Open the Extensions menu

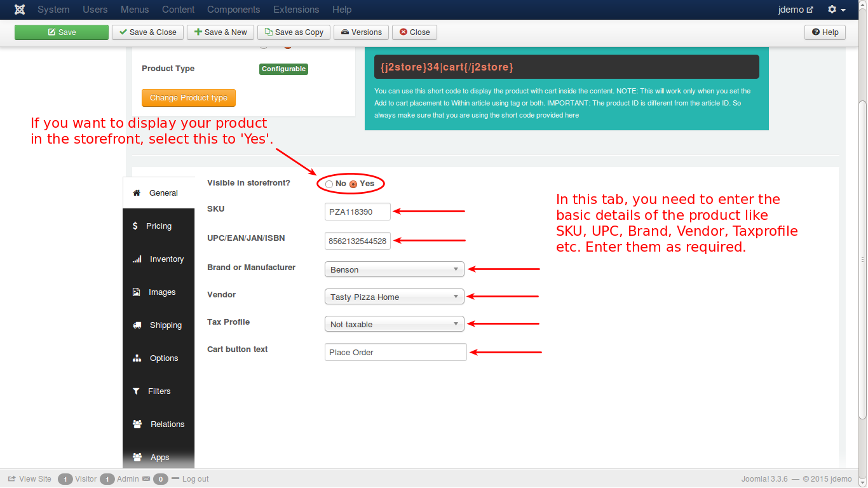click(296, 10)
